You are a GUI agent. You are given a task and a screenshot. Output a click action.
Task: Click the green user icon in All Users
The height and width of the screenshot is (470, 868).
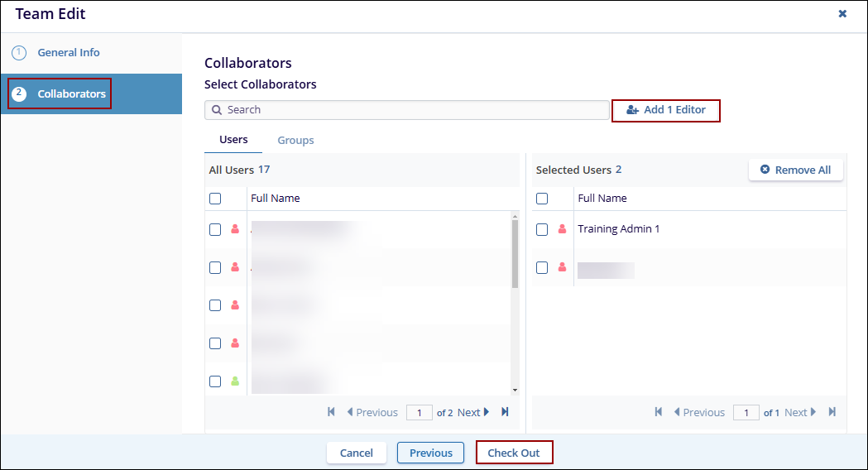235,381
